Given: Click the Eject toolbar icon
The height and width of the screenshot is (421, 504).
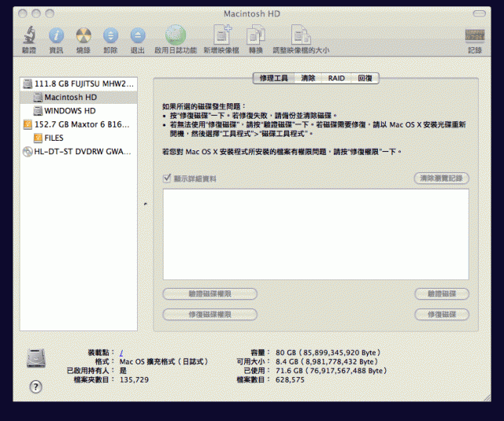Looking at the screenshot, I should click(138, 35).
